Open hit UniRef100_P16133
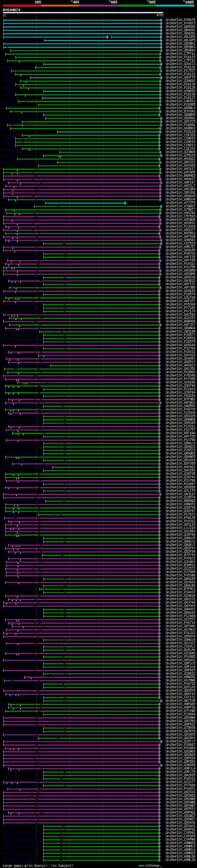 tap(180, 57)
